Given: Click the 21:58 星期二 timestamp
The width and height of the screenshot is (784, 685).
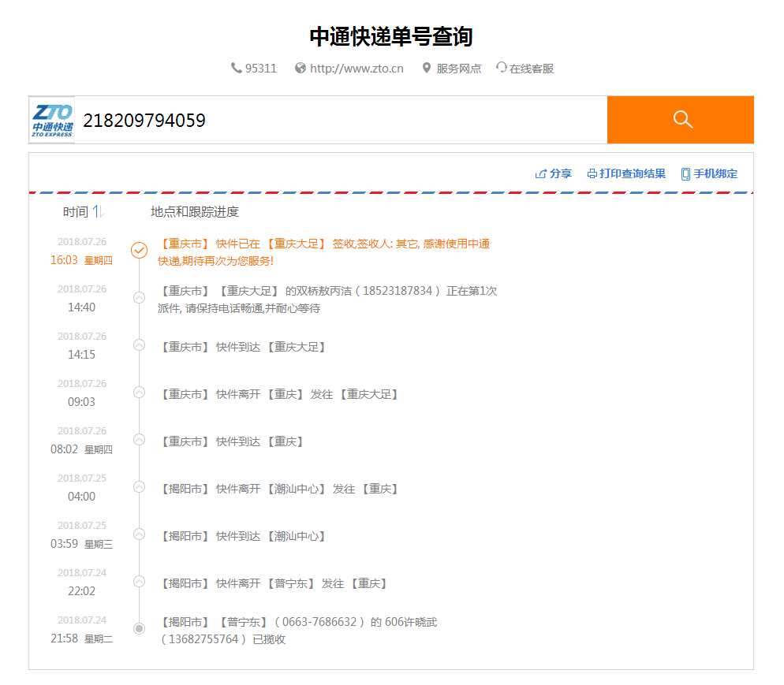Looking at the screenshot, I should 81,638.
